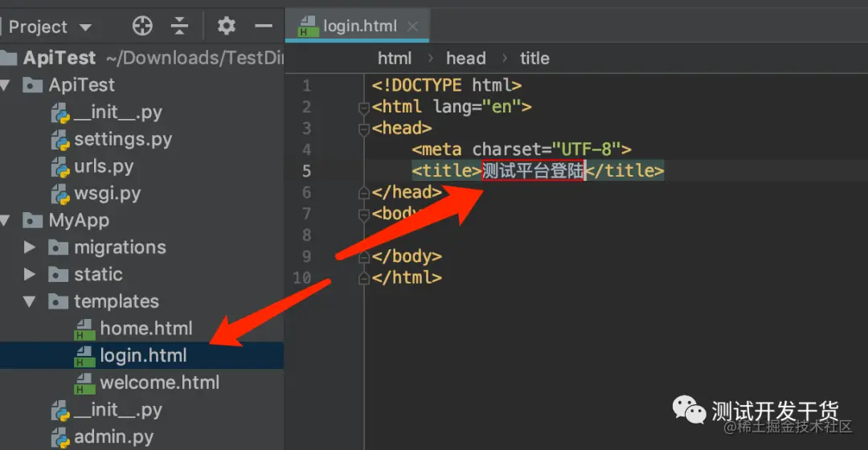Hide the Project panel with minus icon
This screenshot has width=868, height=450.
pos(264,26)
